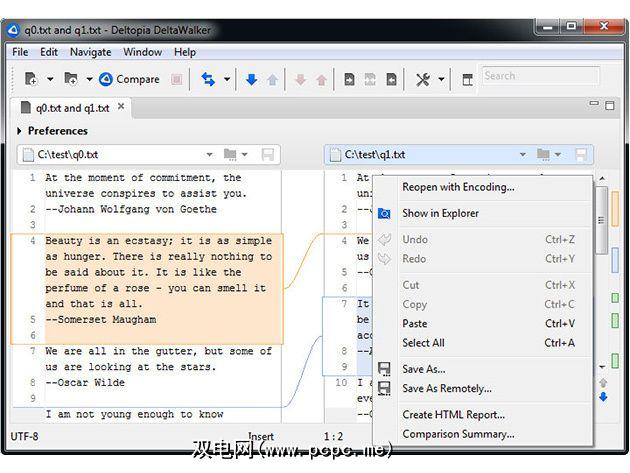The image size is (630, 473).
Task: Open the left browse folder dropdown arrow
Action: (x=245, y=155)
